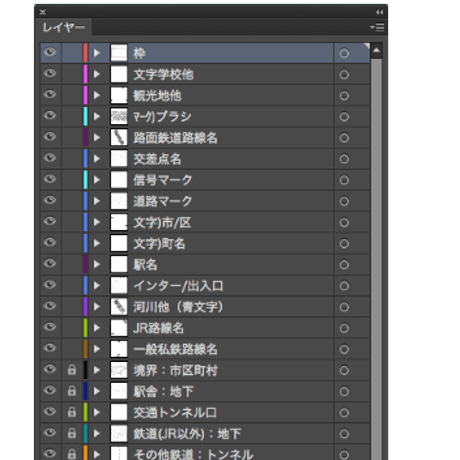The height and width of the screenshot is (460, 460).
Task: Expand the 河川他（青文字）layer
Action: (x=97, y=306)
